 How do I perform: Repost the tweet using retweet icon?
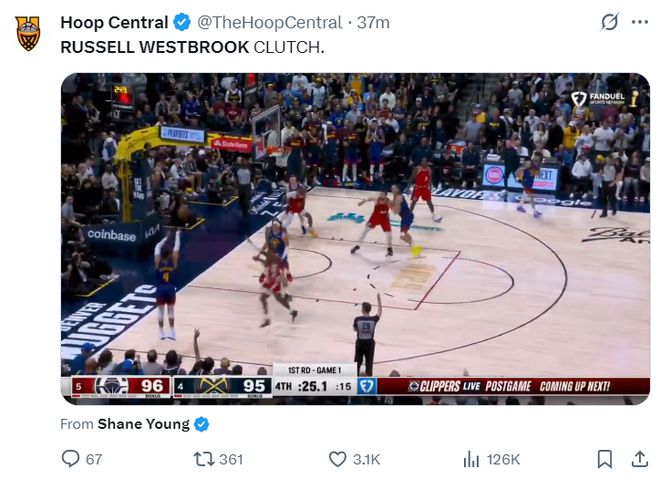pyautogui.click(x=204, y=459)
